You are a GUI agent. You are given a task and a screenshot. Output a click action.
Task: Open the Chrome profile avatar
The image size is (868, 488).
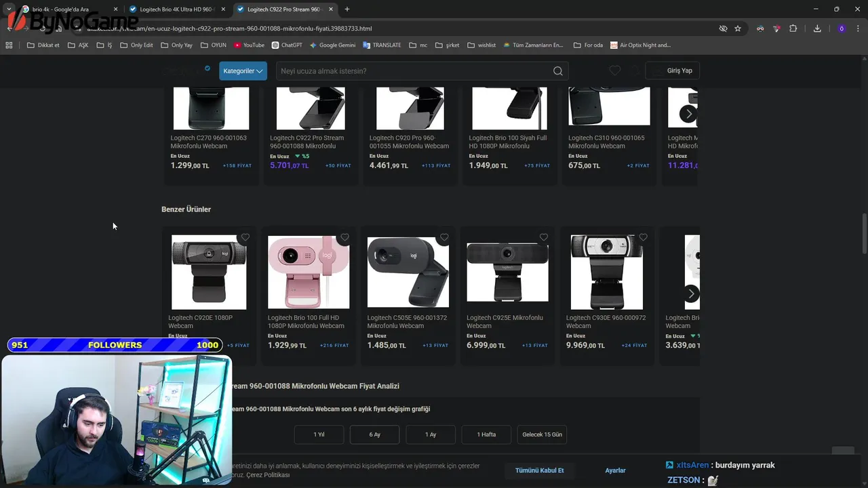pyautogui.click(x=842, y=28)
